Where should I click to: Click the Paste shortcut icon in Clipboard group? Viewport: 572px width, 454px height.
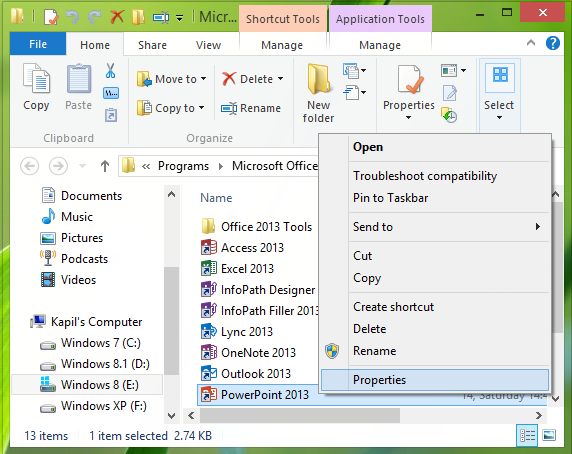coord(111,115)
